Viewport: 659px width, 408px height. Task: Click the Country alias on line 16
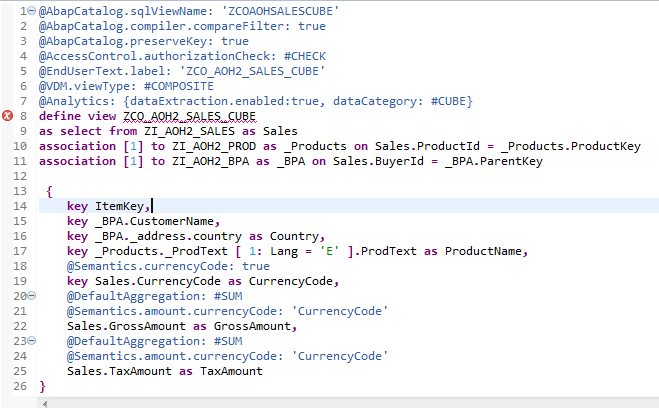294,236
